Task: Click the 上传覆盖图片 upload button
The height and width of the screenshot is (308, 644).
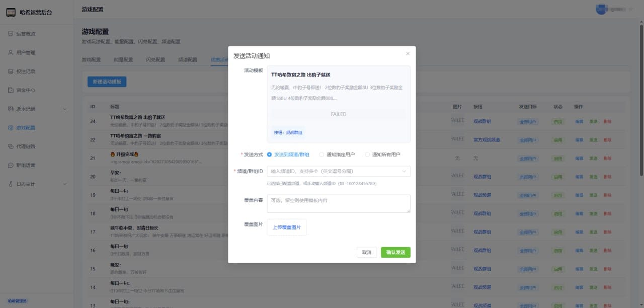Action: 287,227
